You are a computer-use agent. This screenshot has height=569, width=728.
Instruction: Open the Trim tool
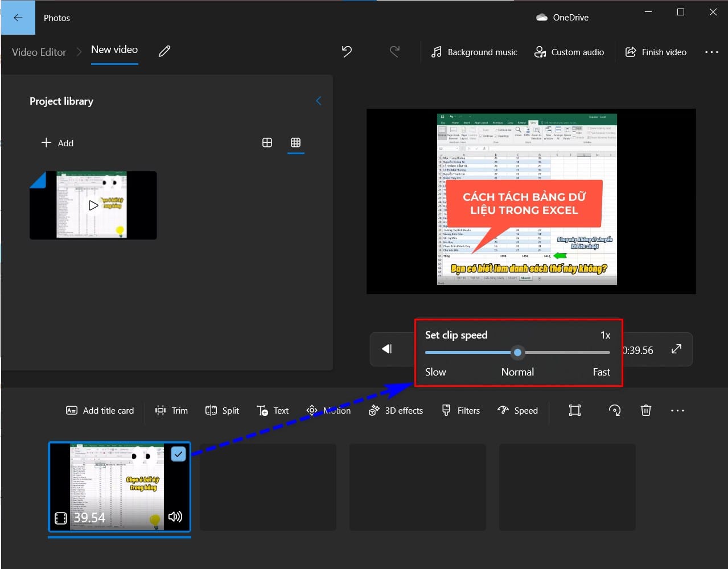[171, 410]
